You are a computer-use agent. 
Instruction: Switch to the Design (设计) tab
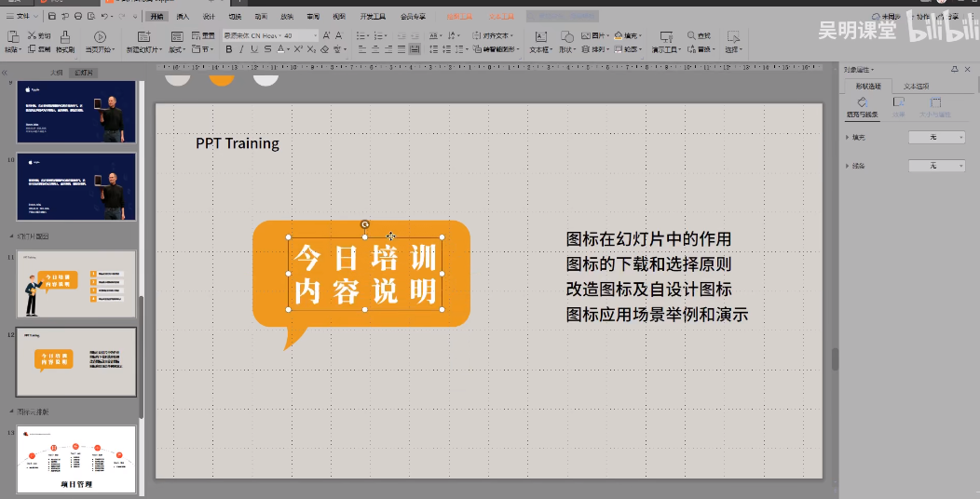tap(209, 16)
